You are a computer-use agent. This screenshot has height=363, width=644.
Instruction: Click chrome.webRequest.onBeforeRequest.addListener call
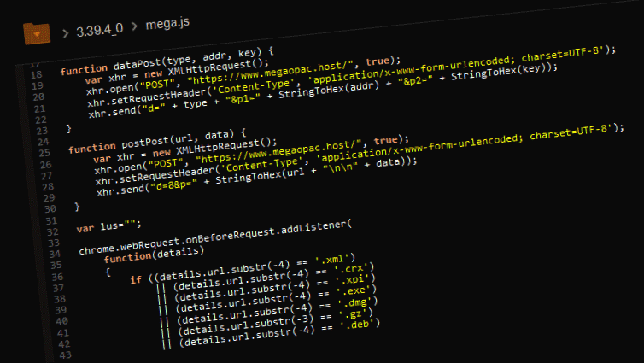[x=214, y=237]
